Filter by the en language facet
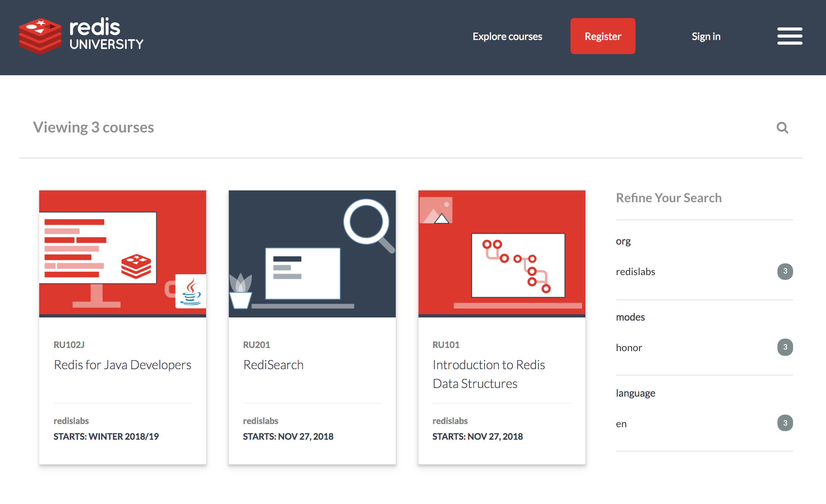This screenshot has height=504, width=826. pos(621,424)
